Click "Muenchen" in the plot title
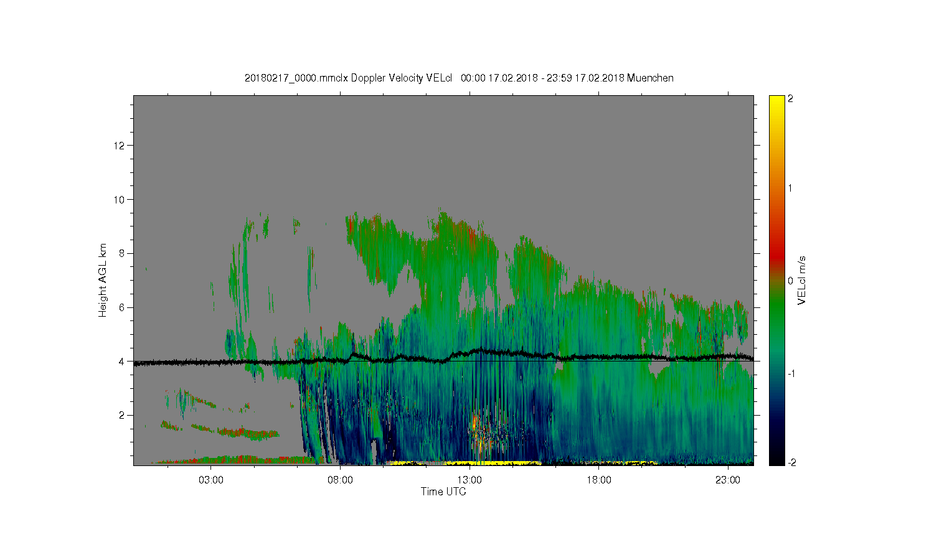934x560 pixels. coord(650,78)
